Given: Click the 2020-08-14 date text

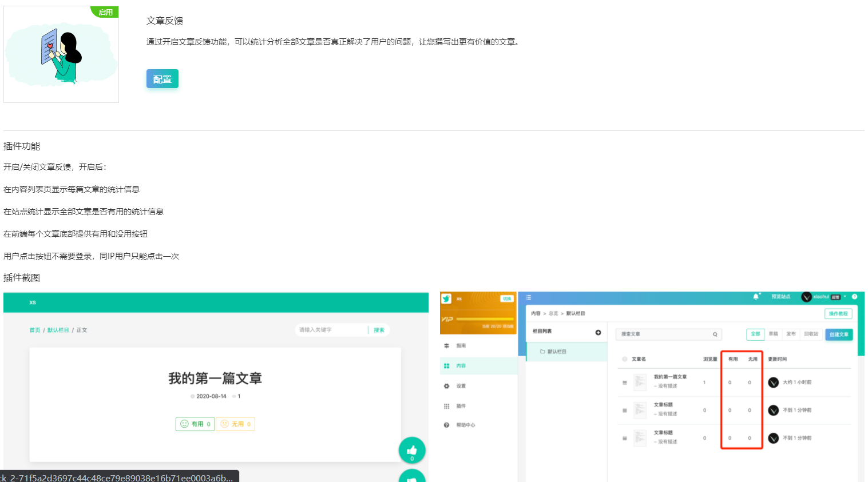Looking at the screenshot, I should [211, 396].
